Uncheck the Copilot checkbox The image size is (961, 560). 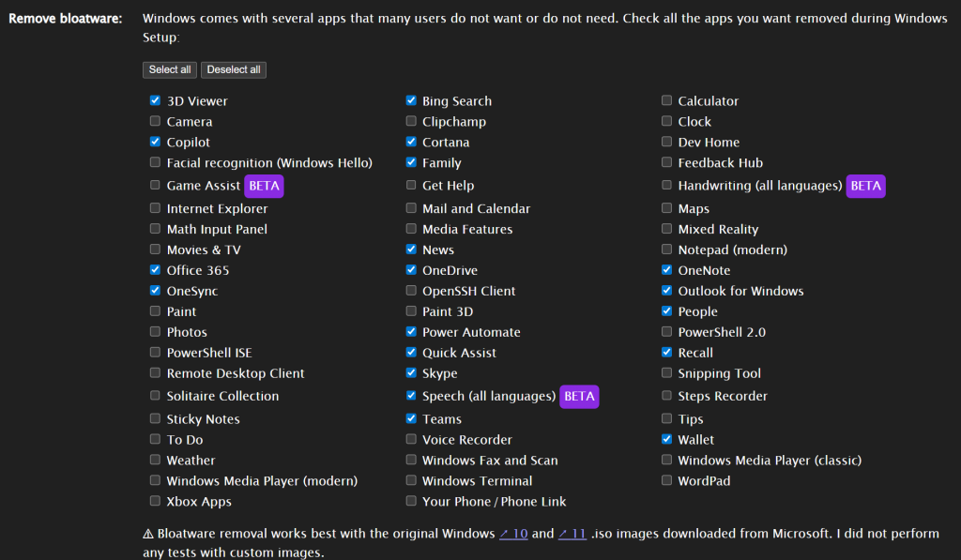coord(155,142)
